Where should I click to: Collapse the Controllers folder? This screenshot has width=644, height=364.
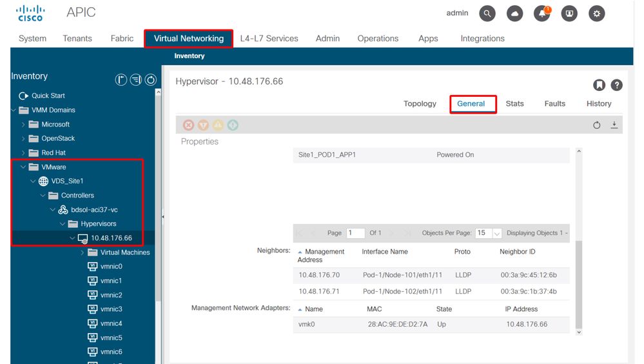tap(43, 196)
